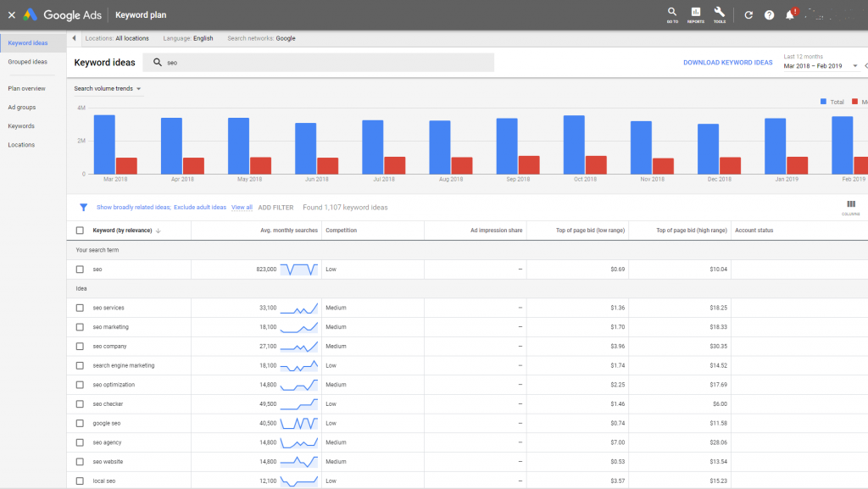Tick the 'google seo' row checkbox

coord(80,423)
